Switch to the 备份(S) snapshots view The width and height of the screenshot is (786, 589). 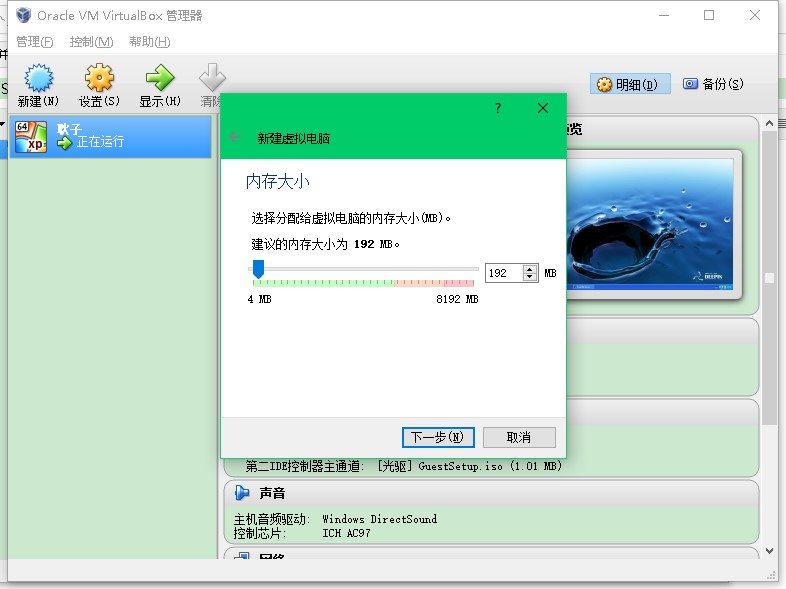tap(713, 84)
